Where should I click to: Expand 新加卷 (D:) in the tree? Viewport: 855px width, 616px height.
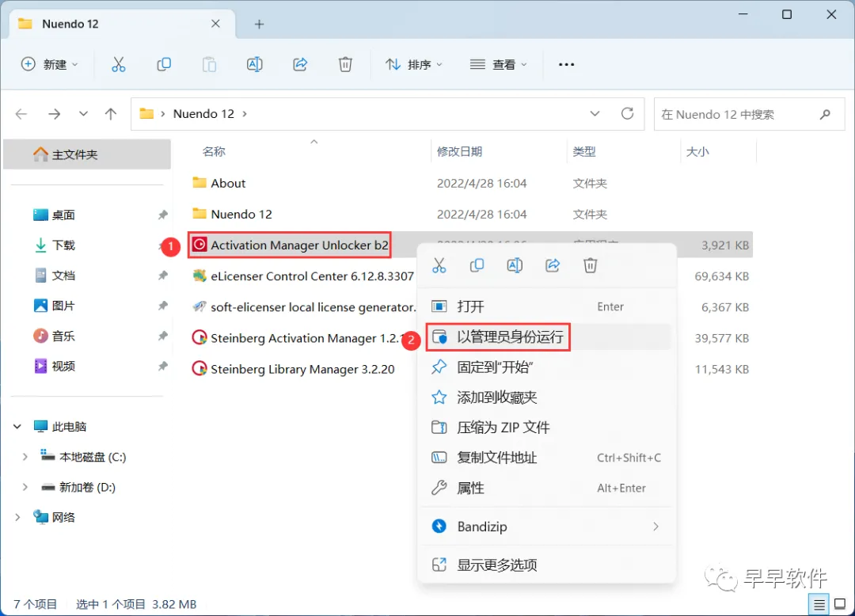(x=25, y=488)
